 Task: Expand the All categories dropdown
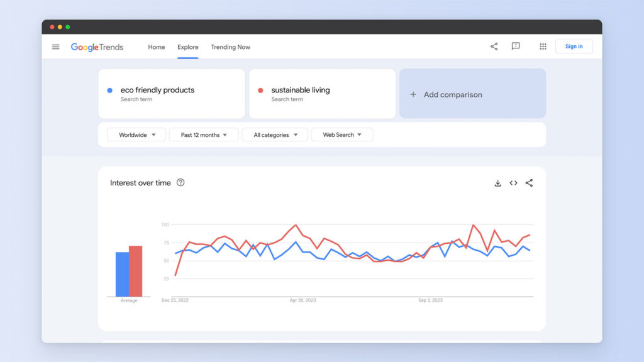pos(275,135)
